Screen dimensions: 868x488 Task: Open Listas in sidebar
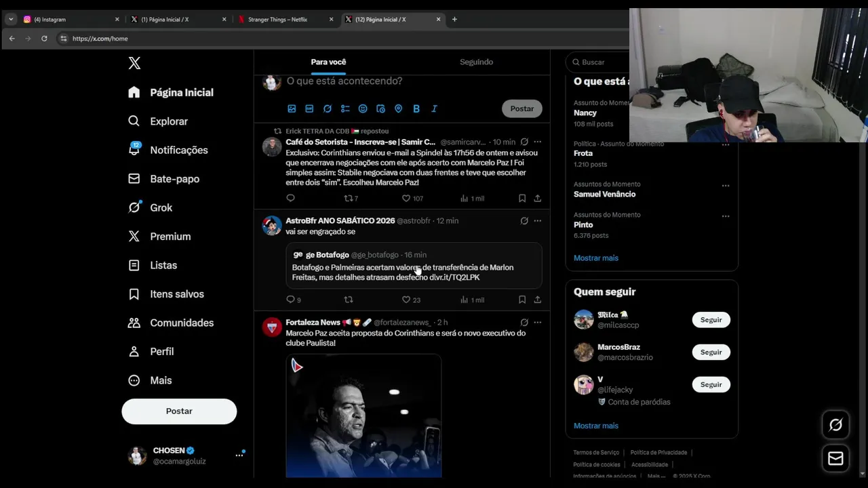coord(153,265)
